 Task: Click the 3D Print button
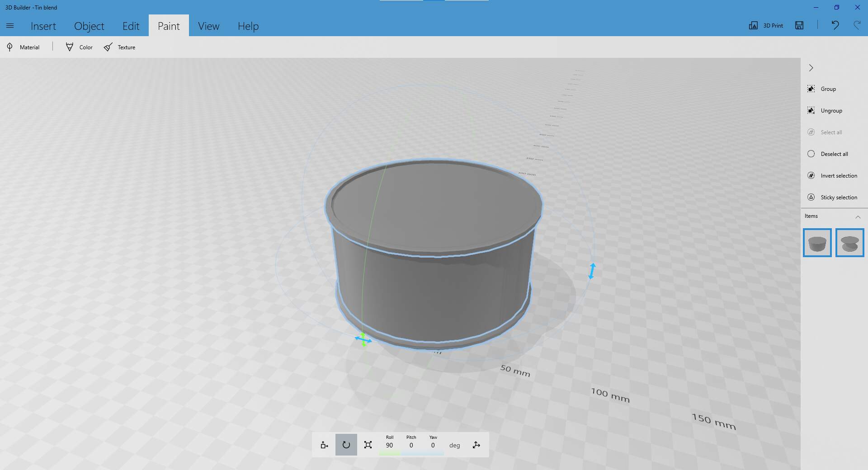766,26
